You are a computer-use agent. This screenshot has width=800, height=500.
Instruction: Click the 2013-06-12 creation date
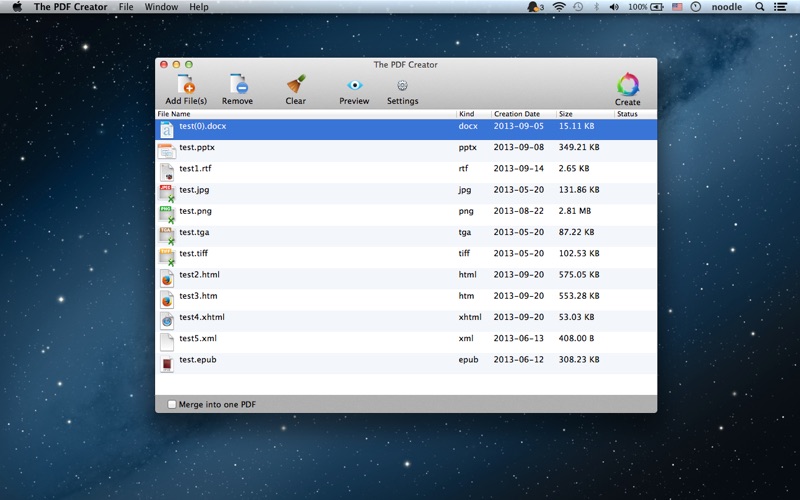(x=518, y=360)
